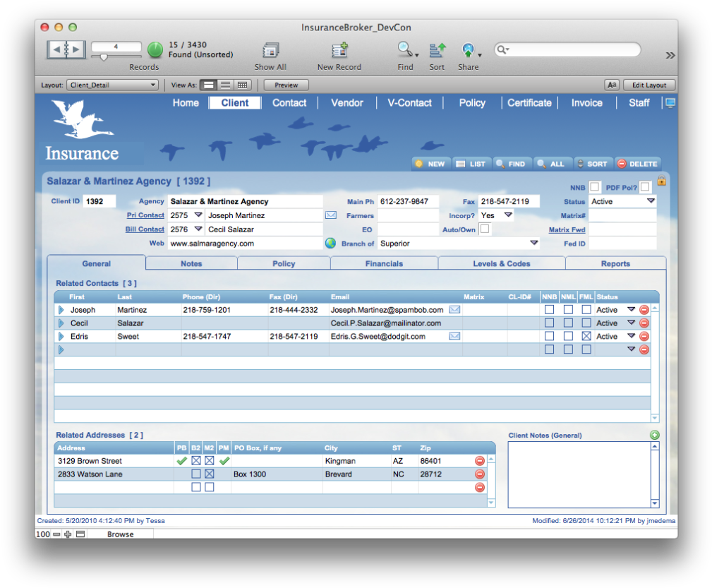712x588 pixels.
Task: Follow the Pri Contact link
Action: (x=145, y=215)
